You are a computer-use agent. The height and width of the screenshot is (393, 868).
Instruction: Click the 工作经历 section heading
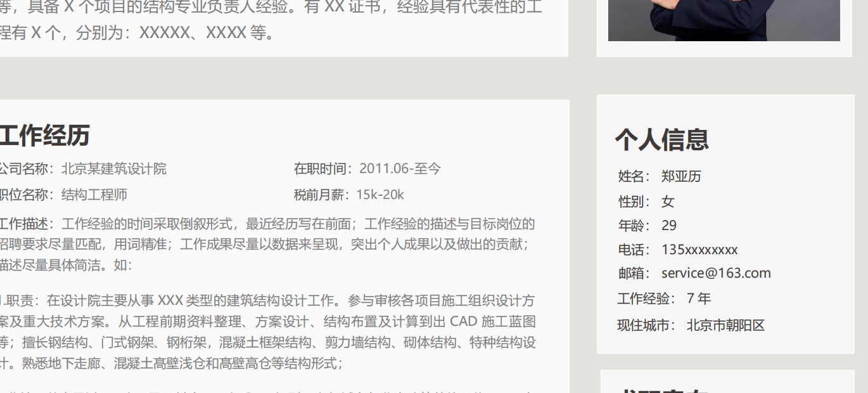44,136
